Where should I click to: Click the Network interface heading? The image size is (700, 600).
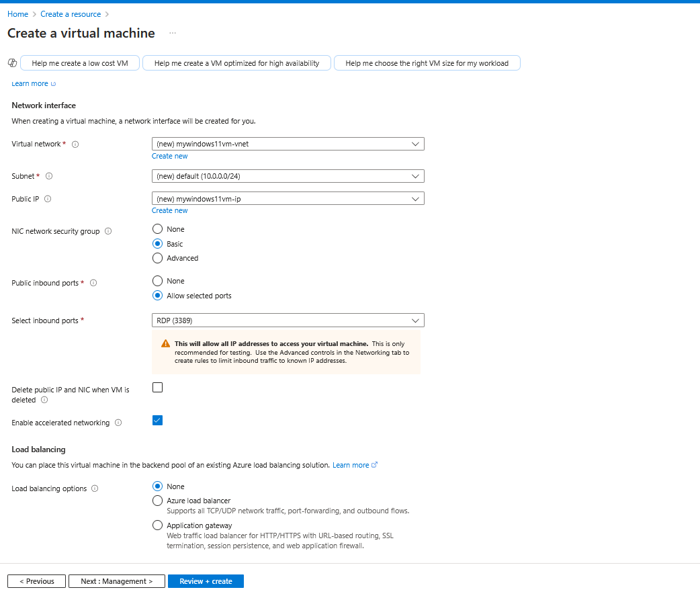pyautogui.click(x=44, y=105)
